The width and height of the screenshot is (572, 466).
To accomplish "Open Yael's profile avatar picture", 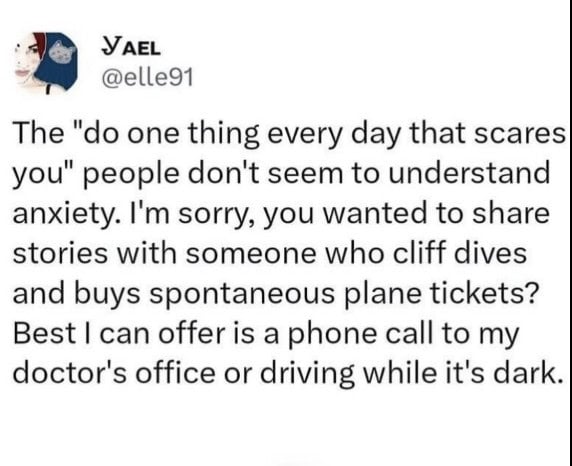I will click(46, 63).
